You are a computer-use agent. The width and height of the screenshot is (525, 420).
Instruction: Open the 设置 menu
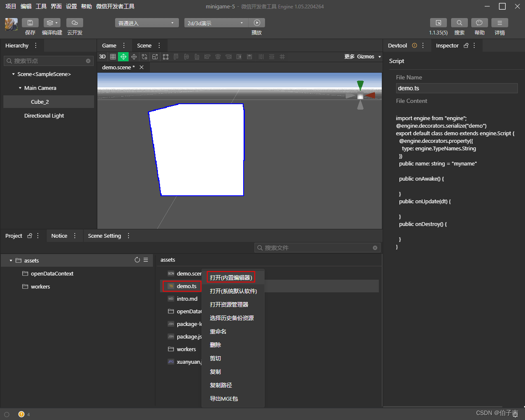(71, 6)
